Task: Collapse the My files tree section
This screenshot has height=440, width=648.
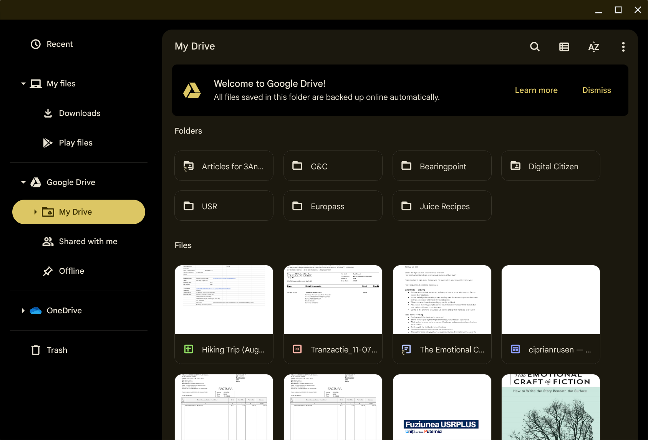Action: 23,84
